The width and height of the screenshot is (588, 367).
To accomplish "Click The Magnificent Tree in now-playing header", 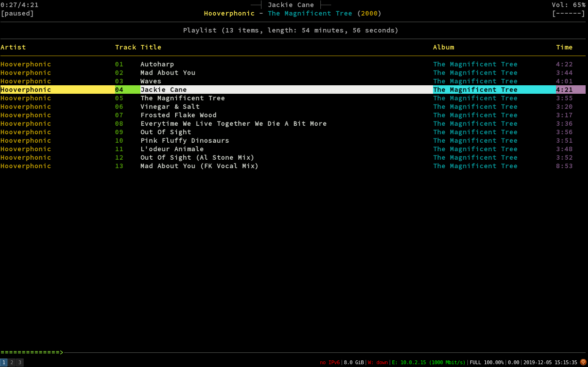I will [310, 13].
